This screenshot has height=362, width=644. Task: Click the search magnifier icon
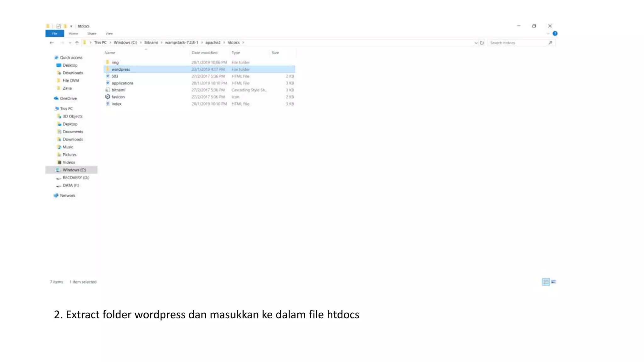pyautogui.click(x=550, y=43)
